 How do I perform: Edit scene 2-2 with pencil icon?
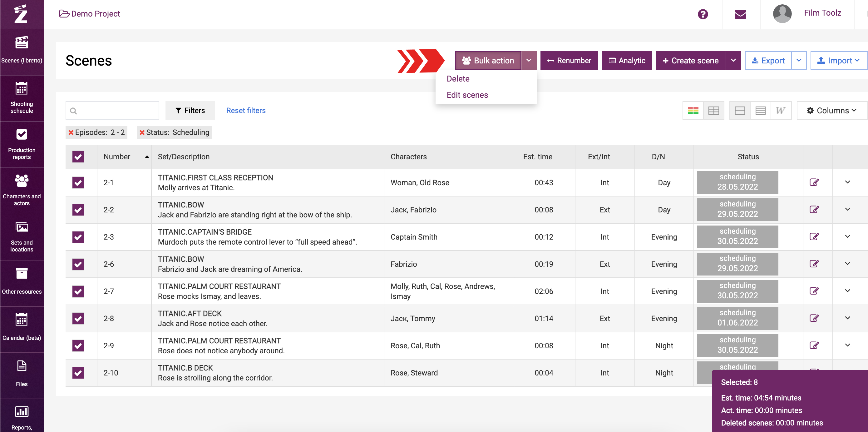pos(814,210)
